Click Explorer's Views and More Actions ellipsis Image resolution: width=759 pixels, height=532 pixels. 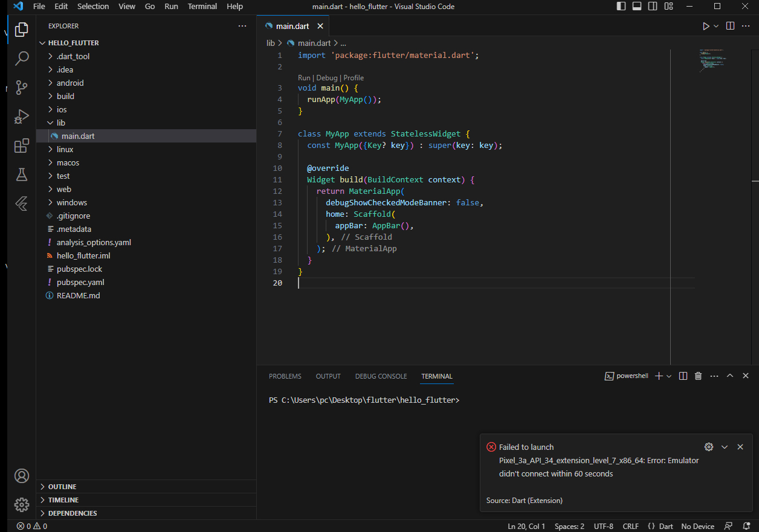click(242, 26)
